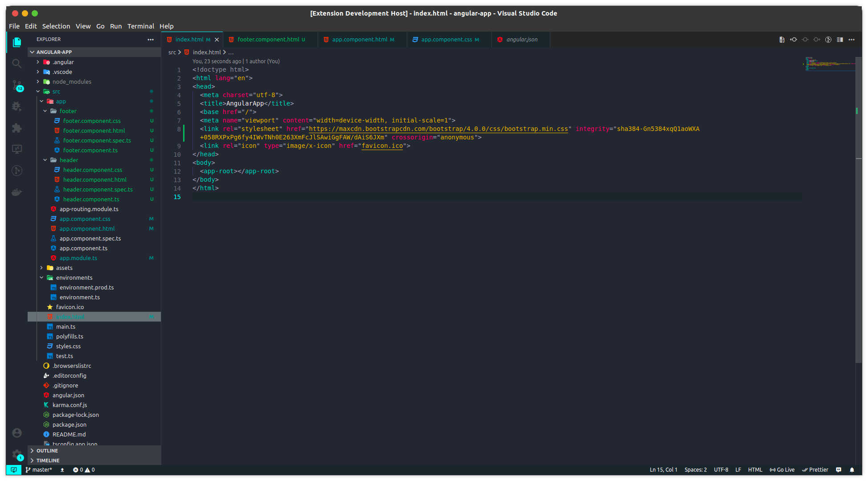Open Source Control view with badge 12
The width and height of the screenshot is (868, 481).
(x=17, y=85)
